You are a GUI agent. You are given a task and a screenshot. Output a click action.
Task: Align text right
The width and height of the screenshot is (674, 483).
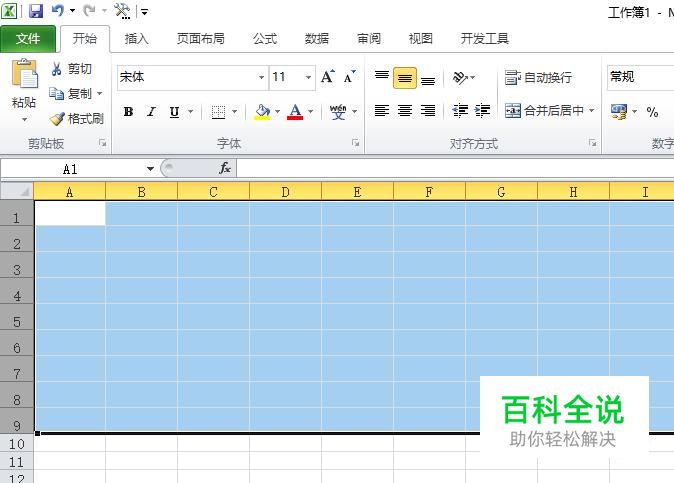click(x=428, y=111)
